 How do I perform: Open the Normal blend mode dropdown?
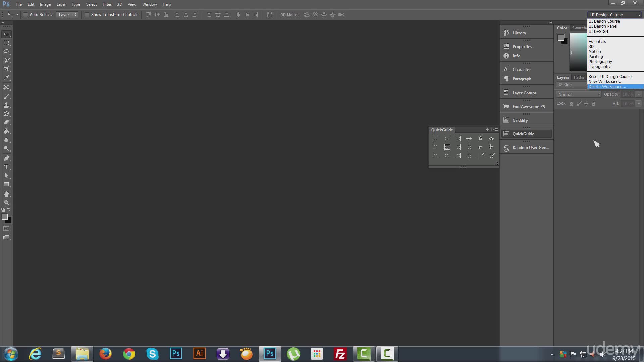click(579, 94)
